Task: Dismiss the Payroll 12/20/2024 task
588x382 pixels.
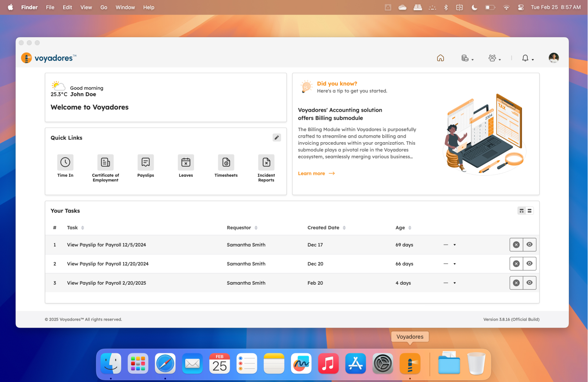Action: tap(516, 264)
